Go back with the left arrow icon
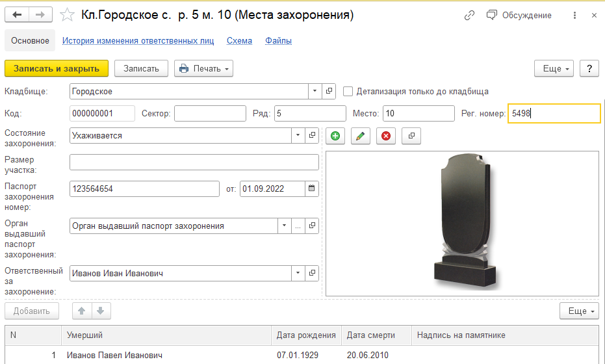 point(17,15)
